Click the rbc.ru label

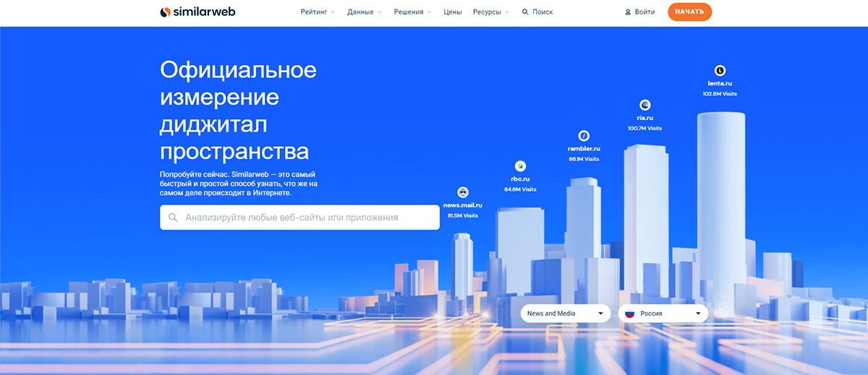click(x=520, y=178)
